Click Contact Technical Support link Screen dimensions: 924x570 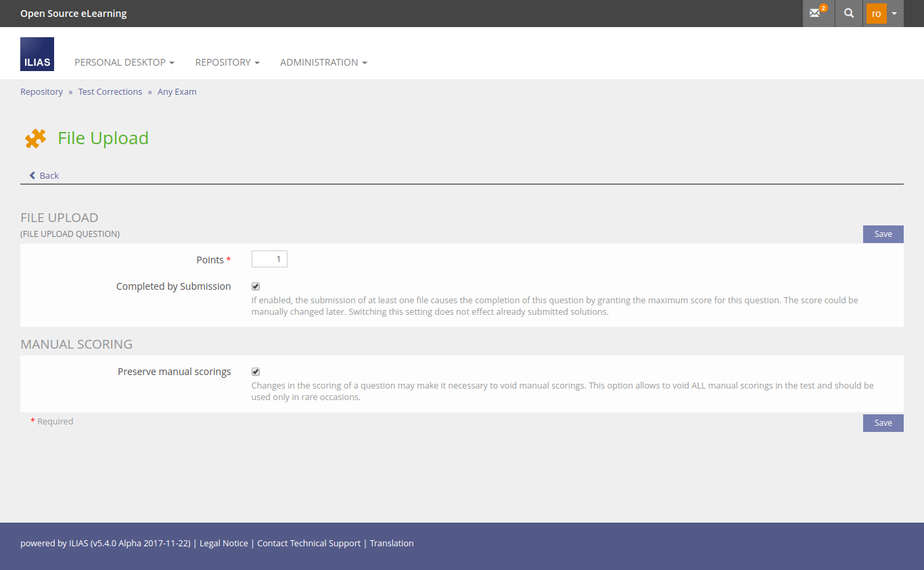coord(309,544)
